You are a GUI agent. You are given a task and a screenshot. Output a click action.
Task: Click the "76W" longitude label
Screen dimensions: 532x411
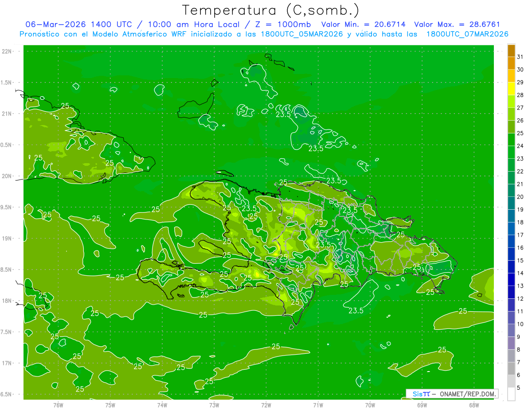pyautogui.click(x=58, y=405)
